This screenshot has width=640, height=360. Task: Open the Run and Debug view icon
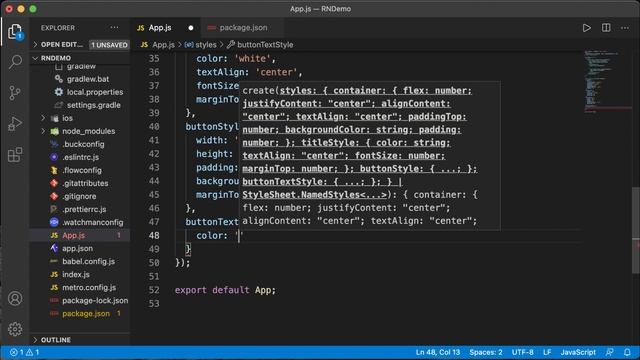pos(15,124)
